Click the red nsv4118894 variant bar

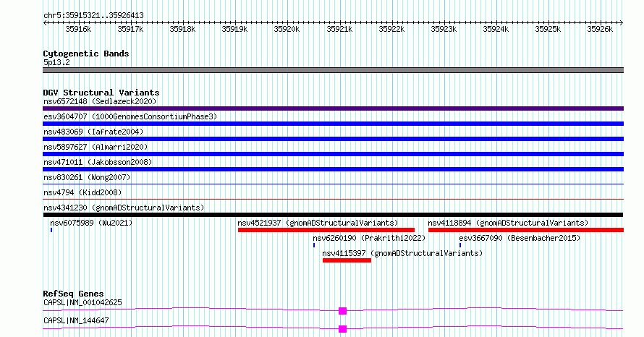(526, 230)
